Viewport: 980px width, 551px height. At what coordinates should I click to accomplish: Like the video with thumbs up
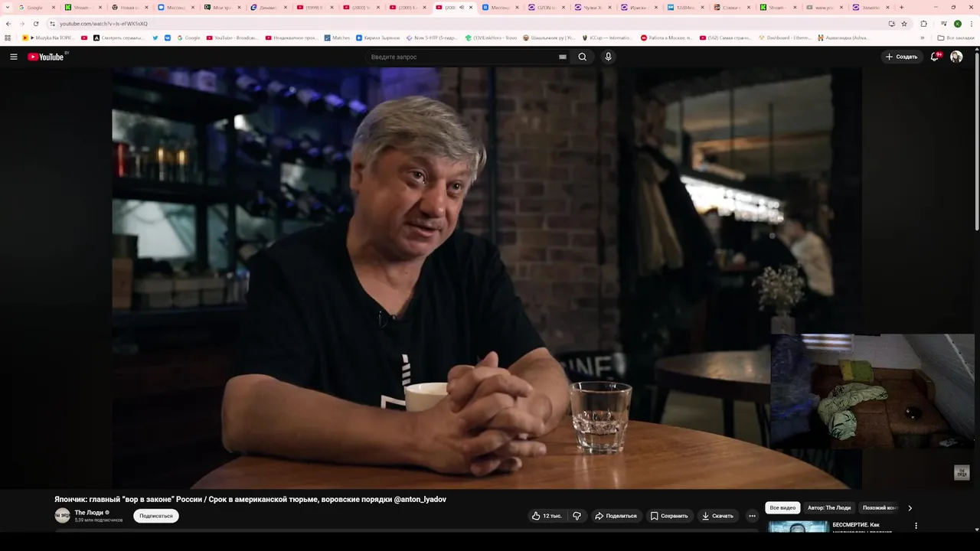pyautogui.click(x=547, y=516)
